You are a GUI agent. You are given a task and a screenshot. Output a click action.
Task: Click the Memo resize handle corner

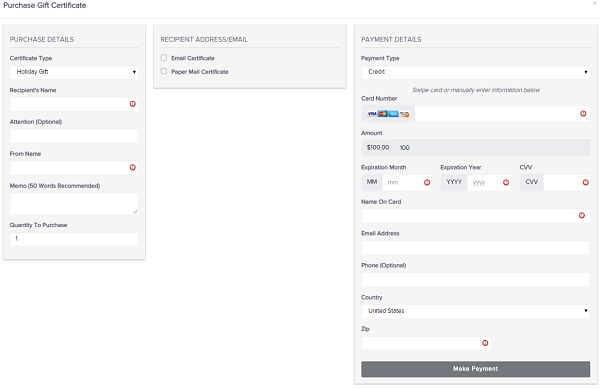coord(135,211)
